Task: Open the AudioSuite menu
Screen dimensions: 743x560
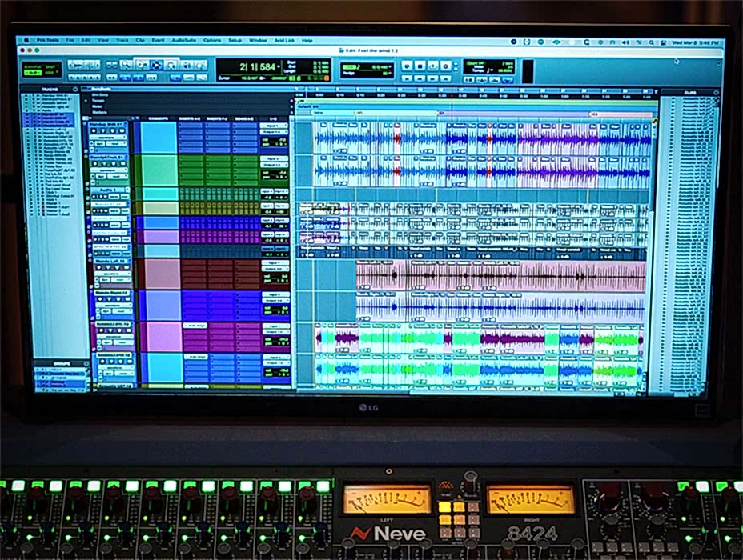Action: [x=183, y=40]
